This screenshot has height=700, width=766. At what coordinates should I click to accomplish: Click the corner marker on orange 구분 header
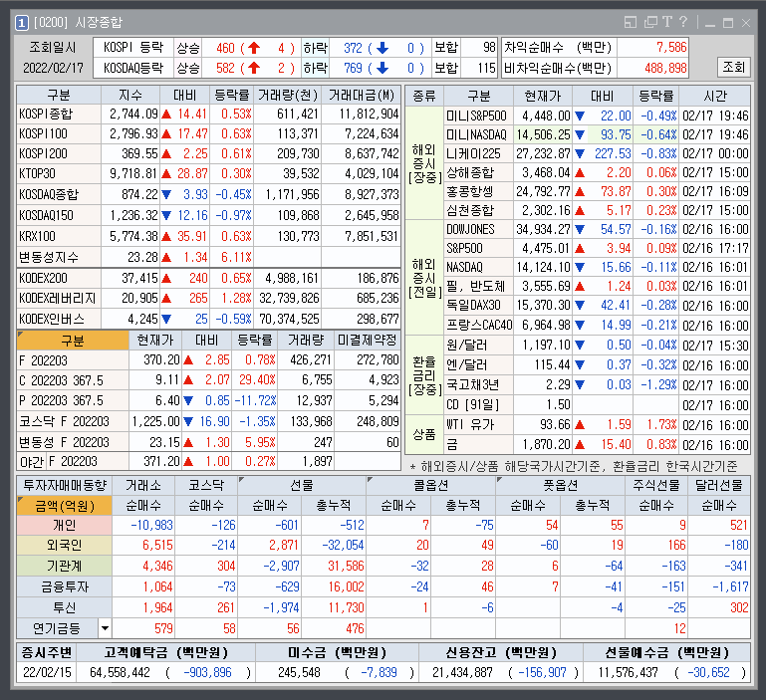(x=21, y=335)
